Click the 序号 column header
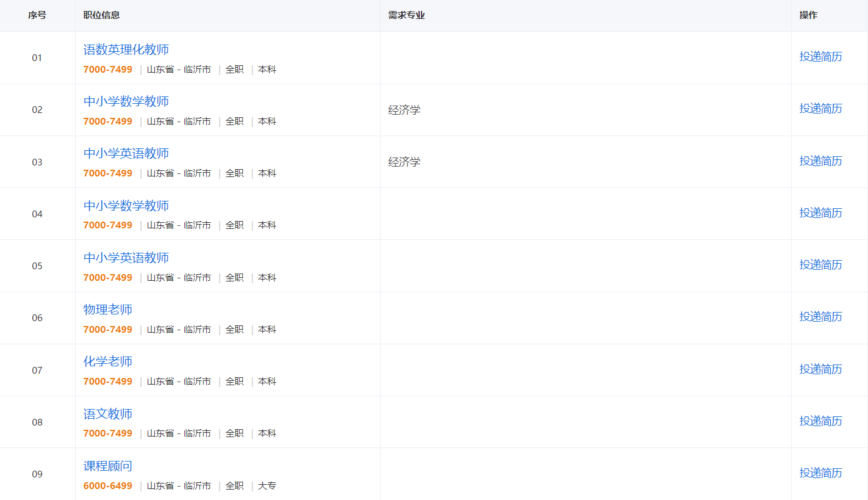Image resolution: width=868 pixels, height=500 pixels. (37, 15)
